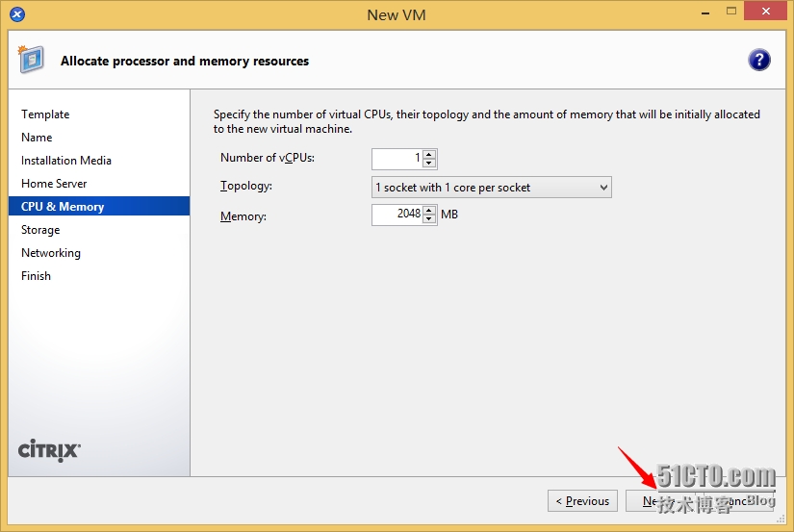This screenshot has width=794, height=532.
Task: Click the 'Memory:' label
Action: (x=243, y=216)
